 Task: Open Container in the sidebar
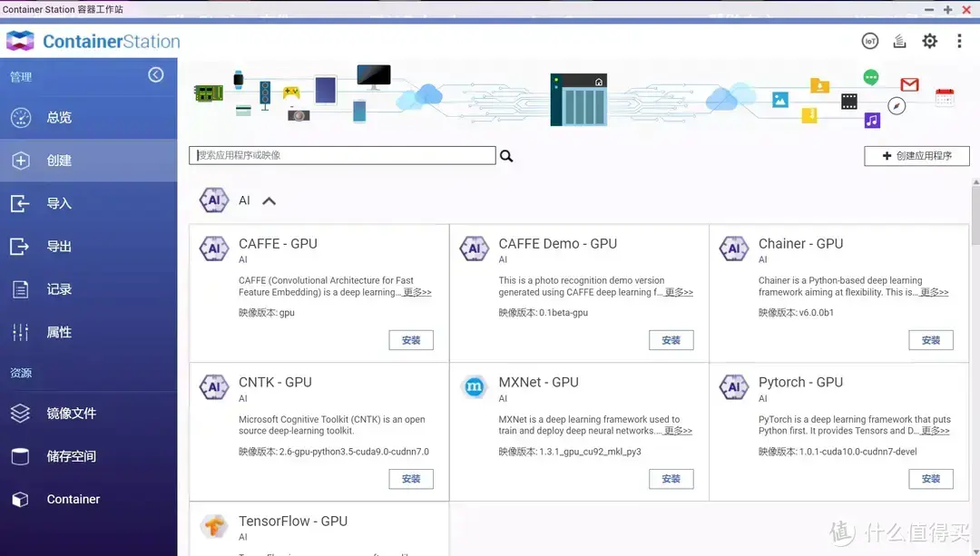(x=89, y=499)
